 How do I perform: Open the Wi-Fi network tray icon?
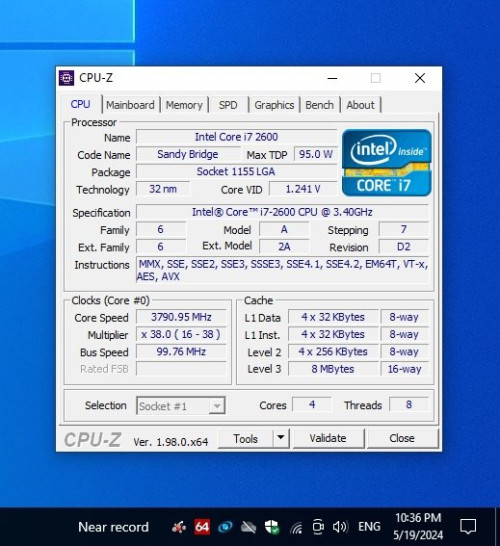click(296, 528)
